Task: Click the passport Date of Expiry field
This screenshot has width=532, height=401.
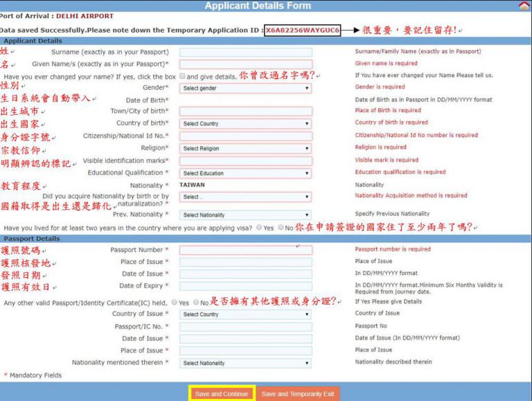Action: point(245,286)
